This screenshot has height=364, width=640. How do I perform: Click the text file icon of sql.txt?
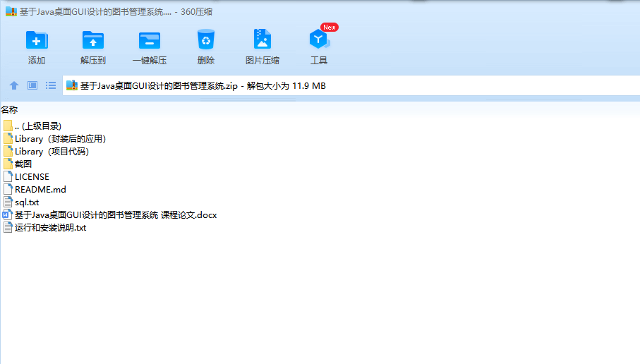point(8,202)
